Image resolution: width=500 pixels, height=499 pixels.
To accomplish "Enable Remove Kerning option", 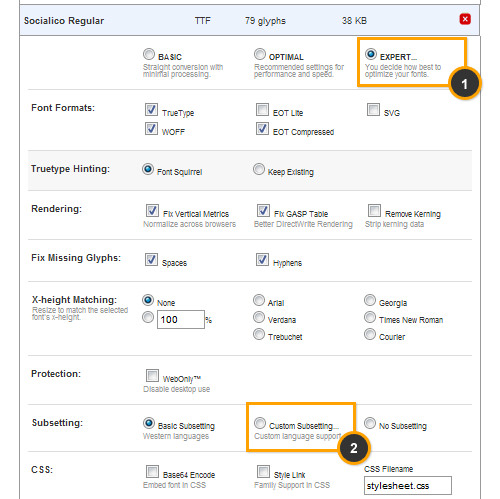I will pyautogui.click(x=374, y=211).
